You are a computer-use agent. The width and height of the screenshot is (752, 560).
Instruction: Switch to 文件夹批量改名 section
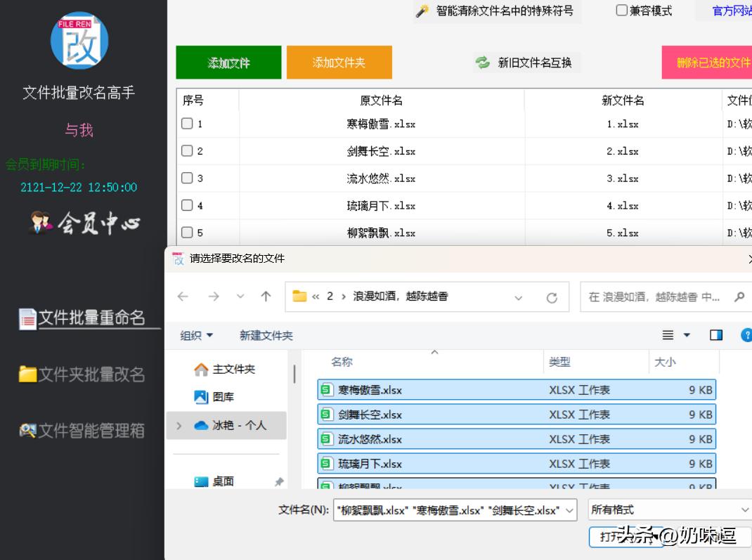click(x=82, y=375)
